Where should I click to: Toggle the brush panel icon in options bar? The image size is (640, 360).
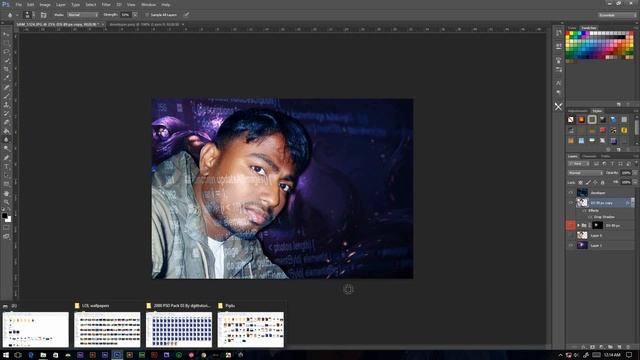[x=43, y=15]
